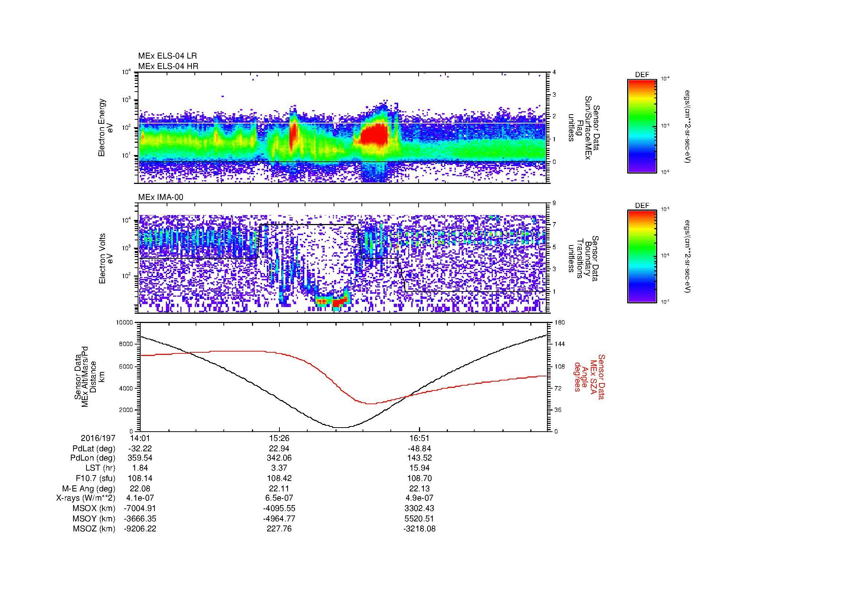Click the MSOX value "-4095.55"
Image resolution: width=868 pixels, height=613 pixels.
point(279,508)
